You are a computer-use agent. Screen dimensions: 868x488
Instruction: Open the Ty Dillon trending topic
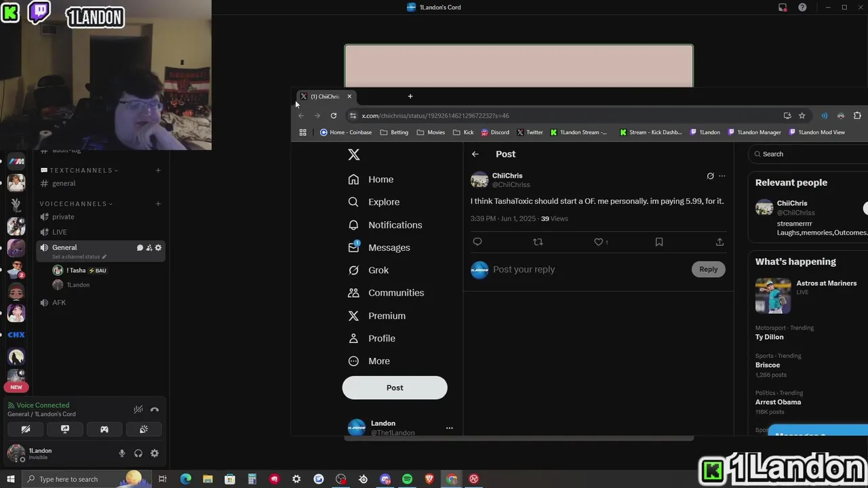[770, 337]
